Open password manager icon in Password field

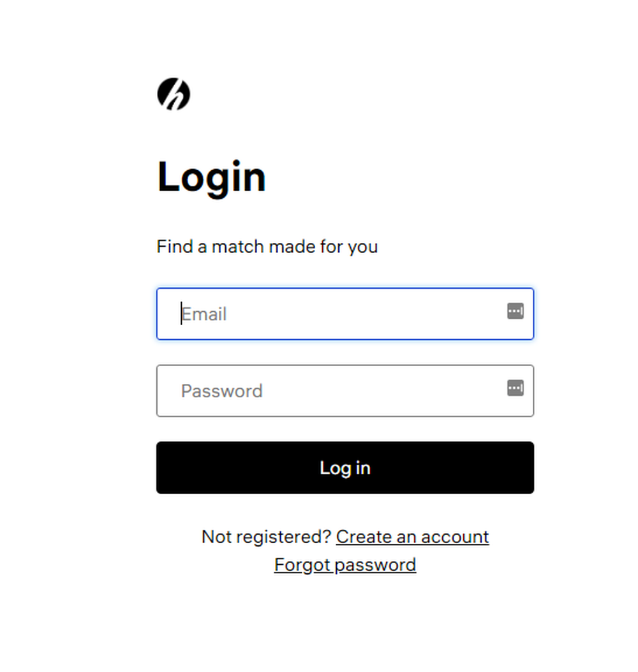(515, 388)
